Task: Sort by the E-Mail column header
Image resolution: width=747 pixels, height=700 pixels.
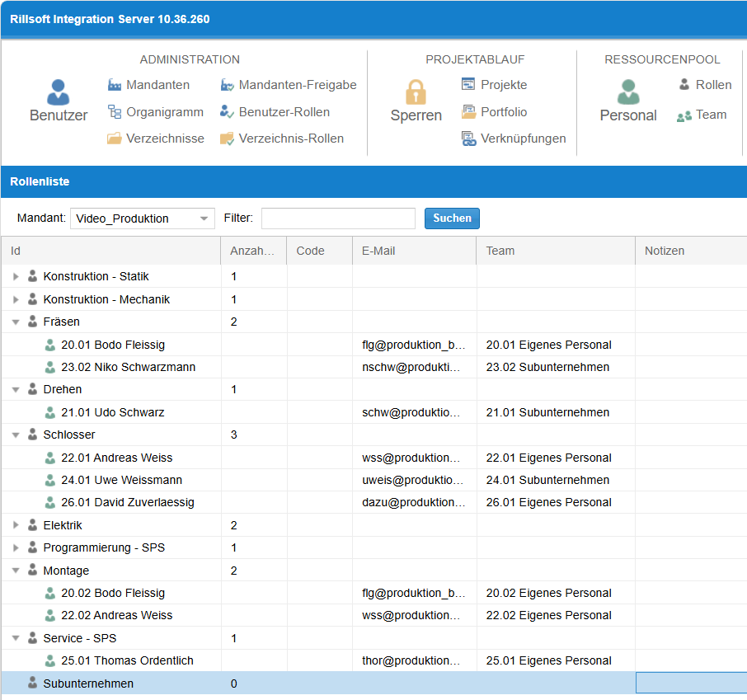Action: tap(415, 251)
